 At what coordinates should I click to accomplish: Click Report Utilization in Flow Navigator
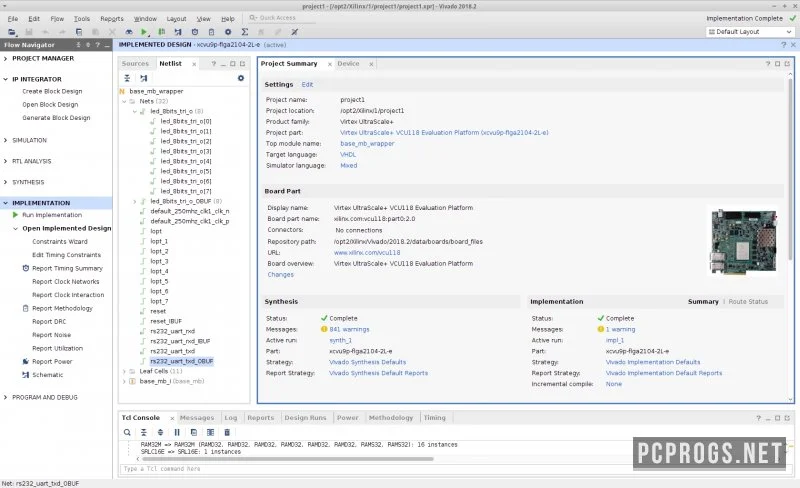pyautogui.click(x=57, y=348)
